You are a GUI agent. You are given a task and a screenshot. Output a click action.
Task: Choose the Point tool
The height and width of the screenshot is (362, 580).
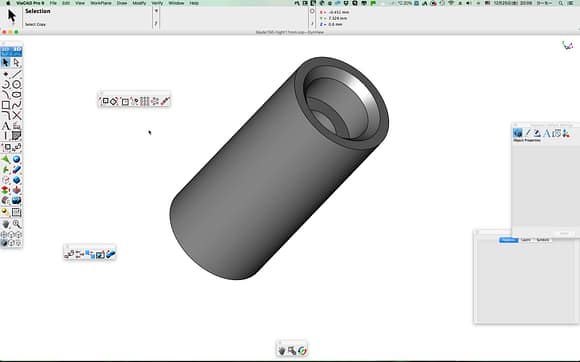tap(6, 74)
